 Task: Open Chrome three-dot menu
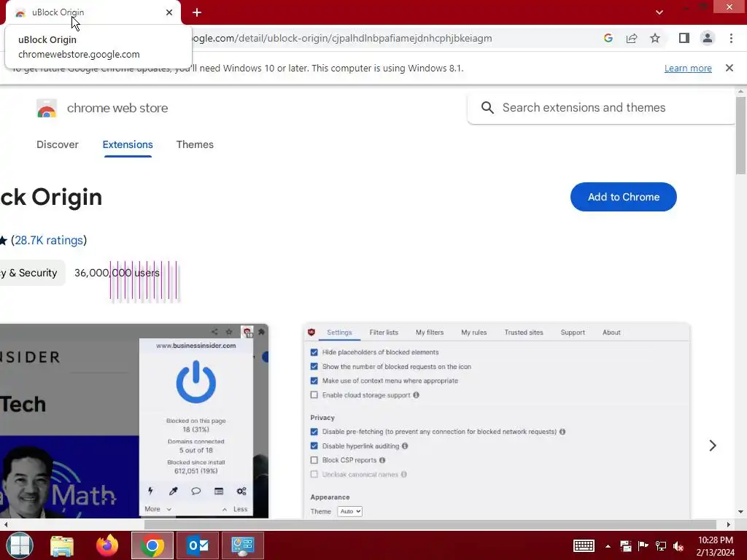pyautogui.click(x=731, y=38)
